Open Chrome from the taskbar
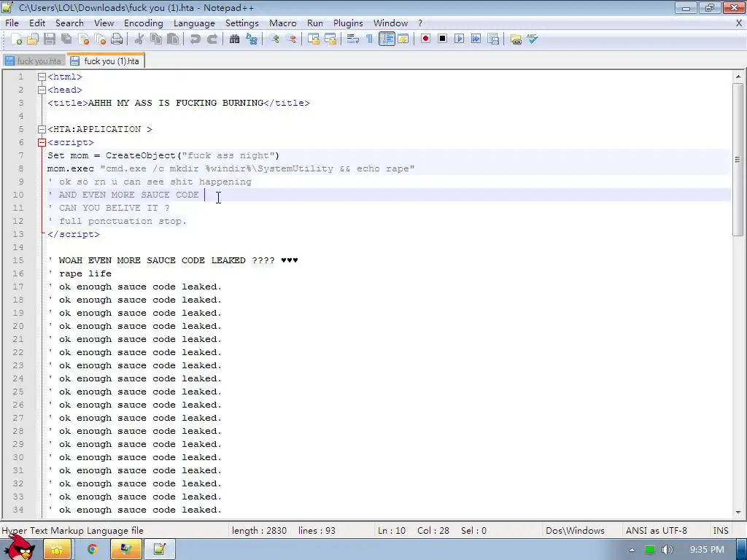747x560 pixels. pyautogui.click(x=91, y=550)
